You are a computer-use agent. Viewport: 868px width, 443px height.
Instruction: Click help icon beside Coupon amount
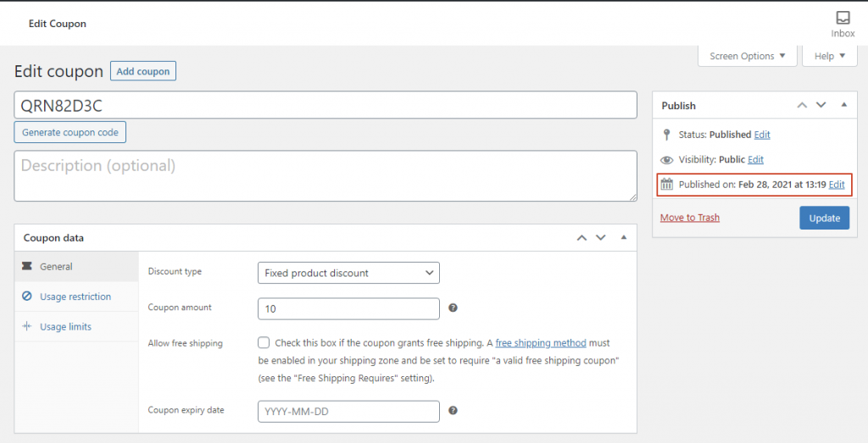pos(453,308)
